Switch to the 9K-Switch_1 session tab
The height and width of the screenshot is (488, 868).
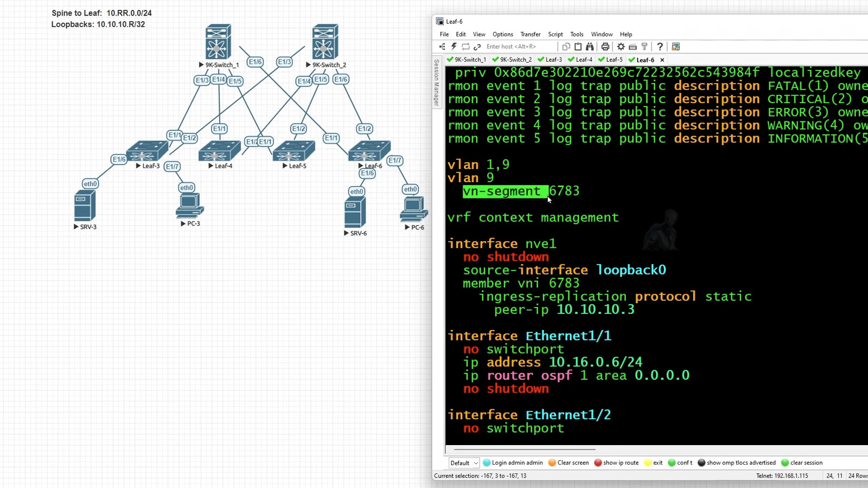pyautogui.click(x=470, y=60)
